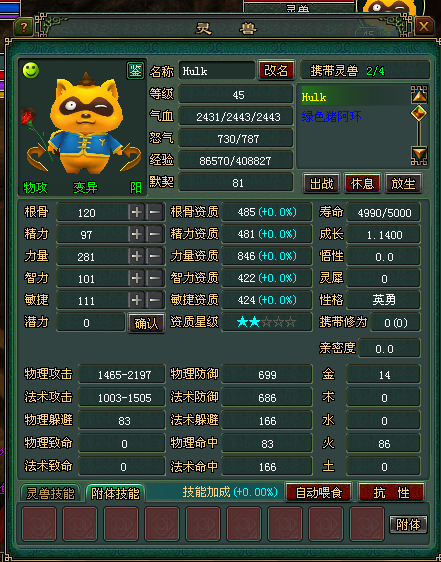Click the 鉴 appraise icon on portrait
441x562 pixels.
pos(135,71)
